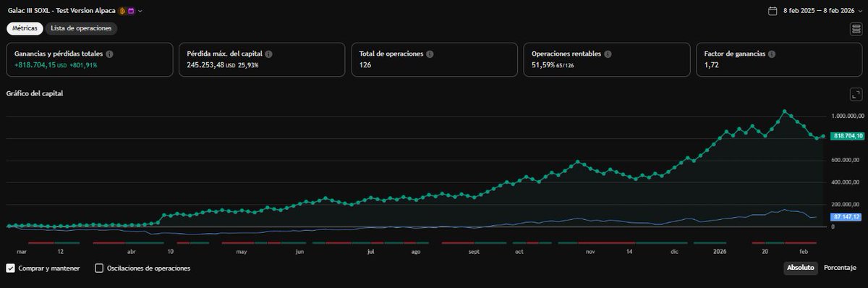Click the 200.000,00 axis label
Image resolution: width=868 pixels, height=288 pixels.
click(x=846, y=205)
